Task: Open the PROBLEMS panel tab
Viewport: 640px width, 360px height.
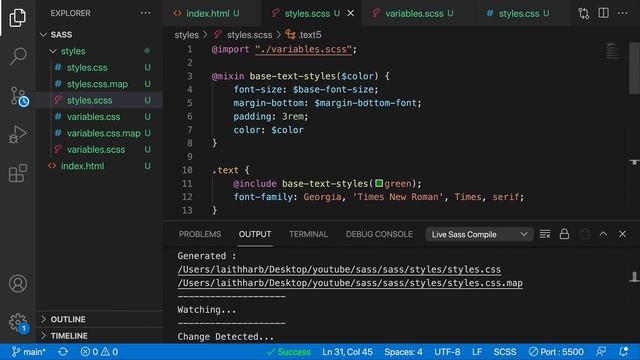Action: [200, 234]
